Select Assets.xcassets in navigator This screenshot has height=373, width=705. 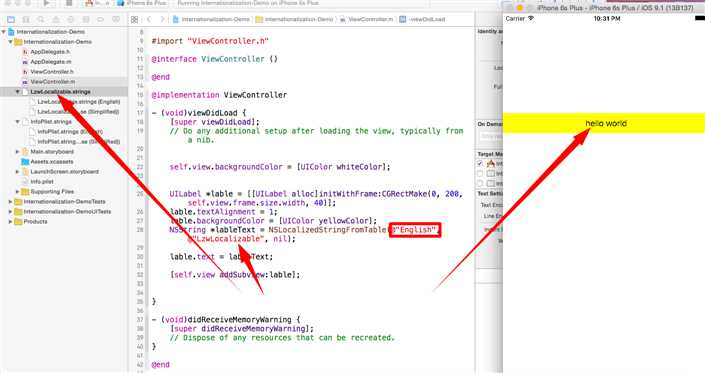[52, 162]
